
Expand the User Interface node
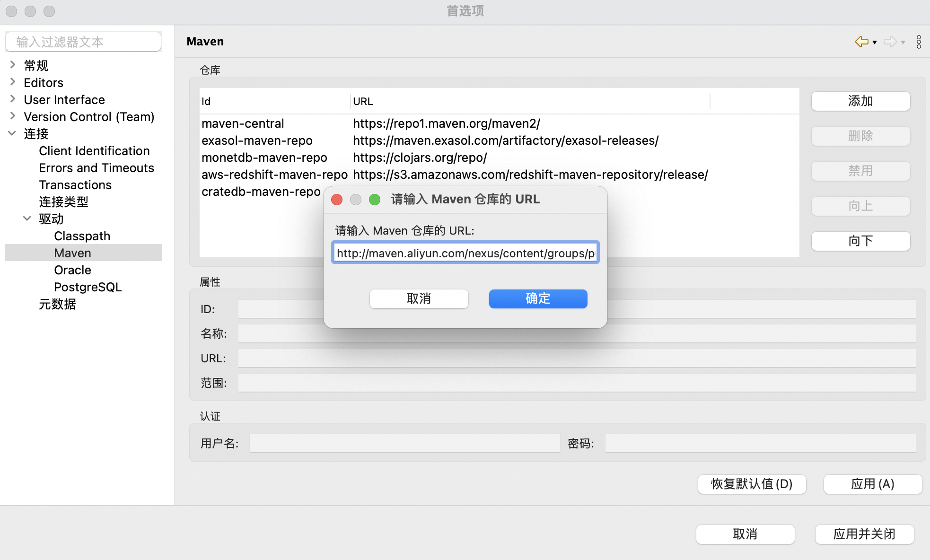coord(13,99)
